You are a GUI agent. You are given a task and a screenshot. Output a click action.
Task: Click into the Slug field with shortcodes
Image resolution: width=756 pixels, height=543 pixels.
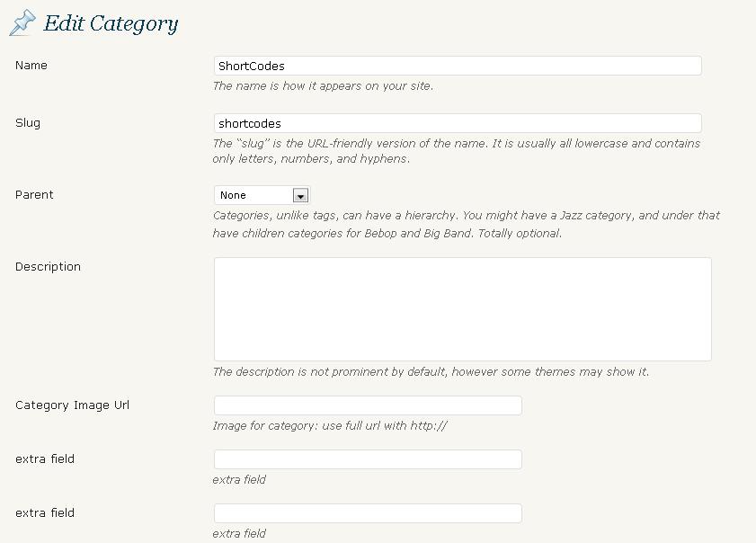click(458, 123)
